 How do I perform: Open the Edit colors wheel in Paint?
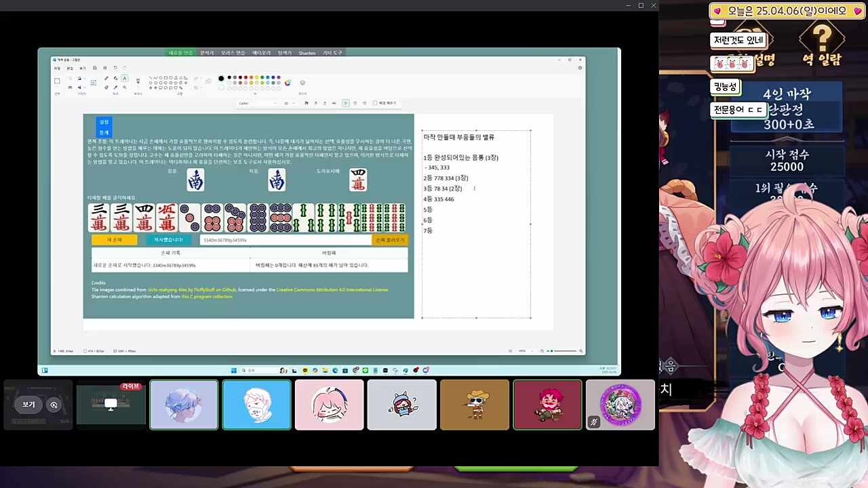[288, 83]
